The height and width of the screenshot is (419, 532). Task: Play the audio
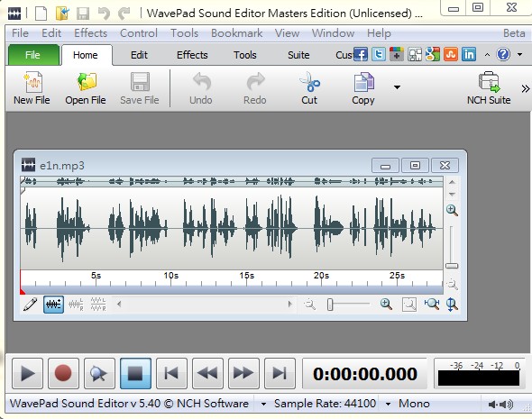[x=27, y=373]
